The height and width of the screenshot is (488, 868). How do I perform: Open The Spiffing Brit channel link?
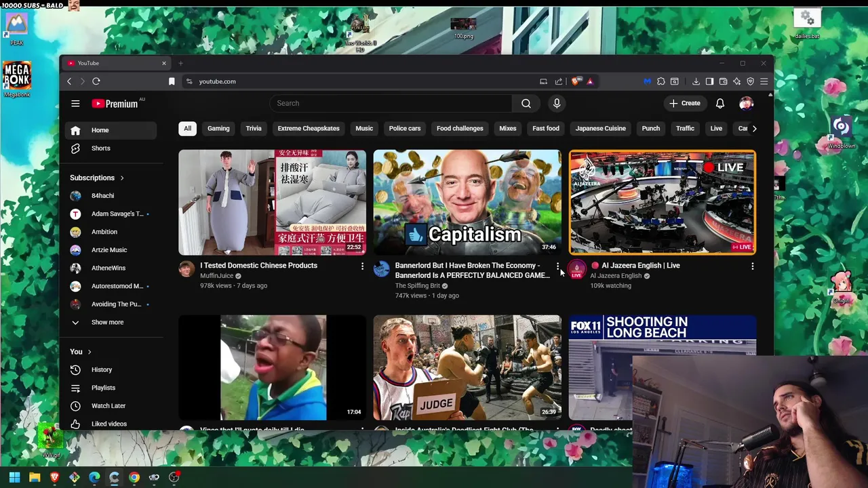click(x=418, y=286)
